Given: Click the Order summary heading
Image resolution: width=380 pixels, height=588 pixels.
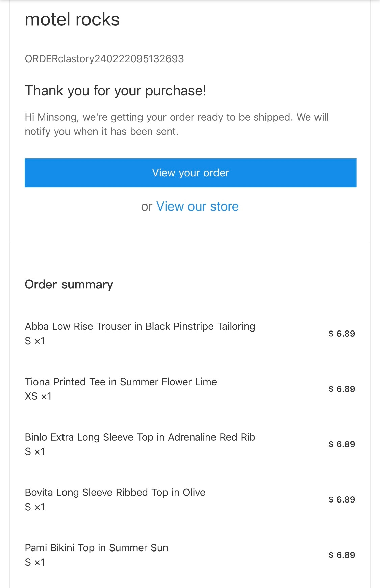Looking at the screenshot, I should click(69, 284).
